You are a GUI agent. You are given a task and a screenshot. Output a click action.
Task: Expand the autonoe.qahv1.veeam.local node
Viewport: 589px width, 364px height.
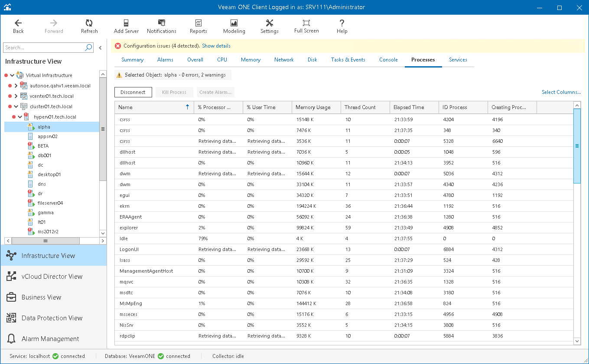coord(16,86)
